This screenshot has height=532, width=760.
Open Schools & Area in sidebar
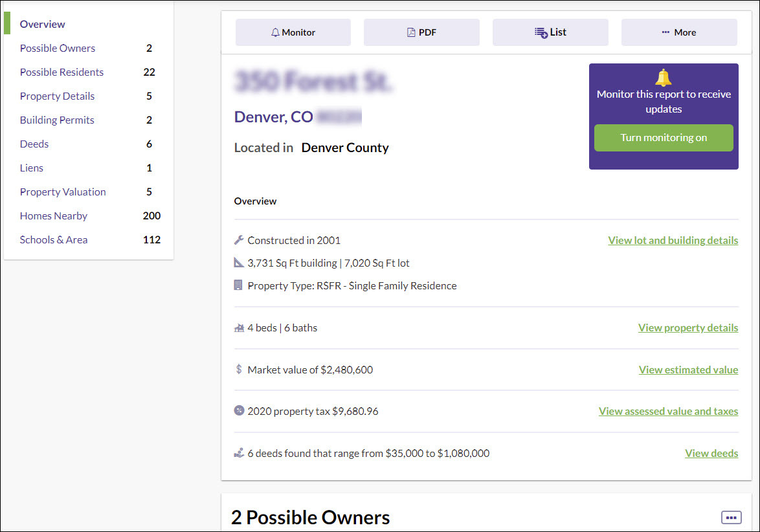tap(53, 240)
